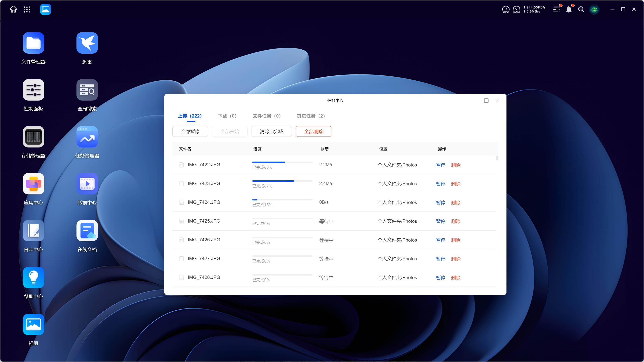Open notifications bell
644x362 pixels.
point(569,9)
